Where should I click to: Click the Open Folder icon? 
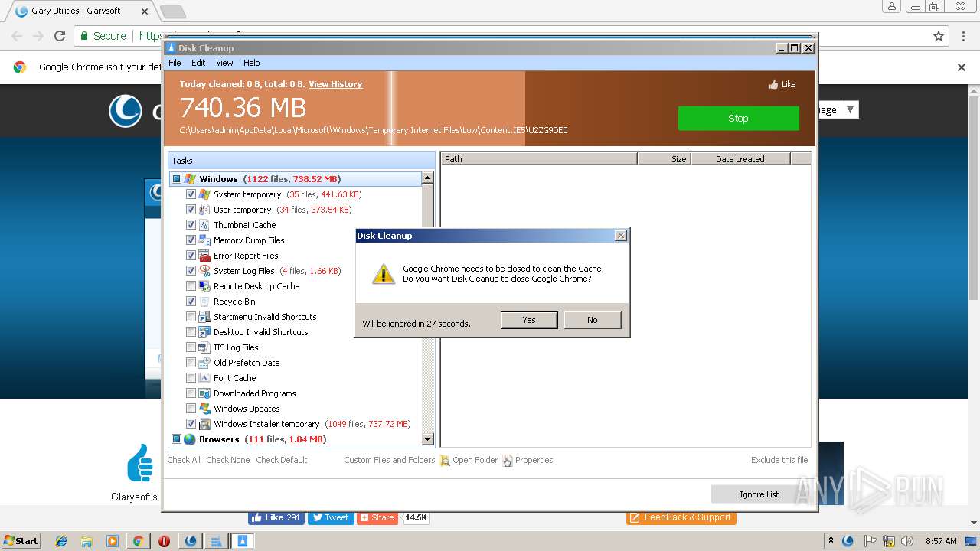[445, 461]
